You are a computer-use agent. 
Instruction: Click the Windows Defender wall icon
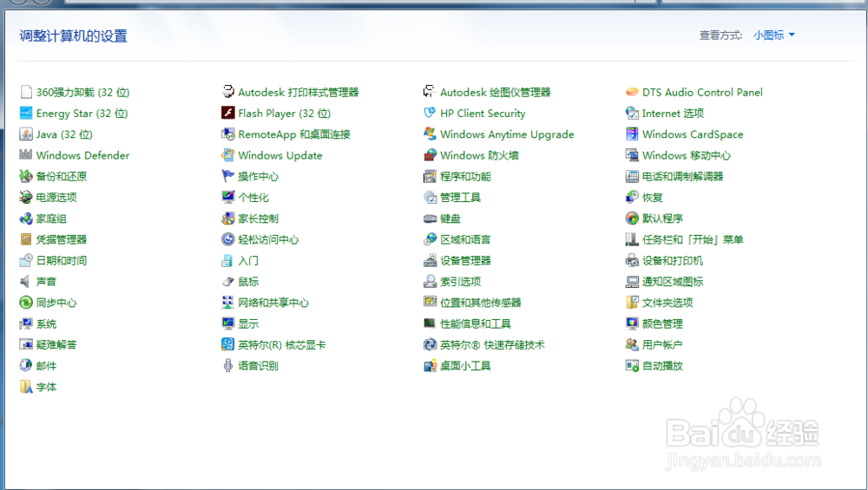coord(25,155)
